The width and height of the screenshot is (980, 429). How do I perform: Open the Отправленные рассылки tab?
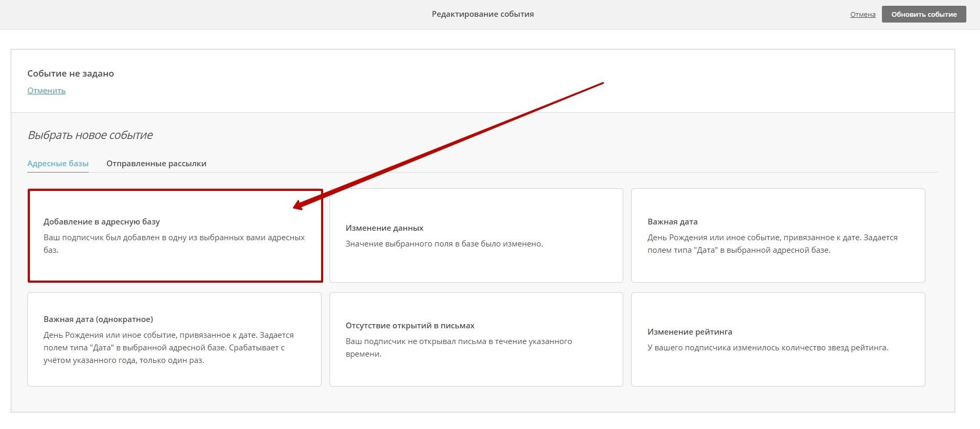156,164
